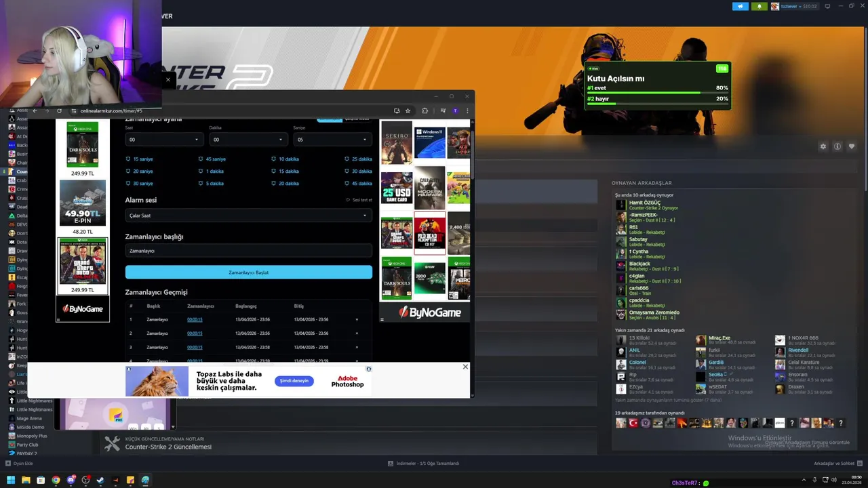Open Steam notifications bell icon
868x488 pixels.
click(759, 6)
